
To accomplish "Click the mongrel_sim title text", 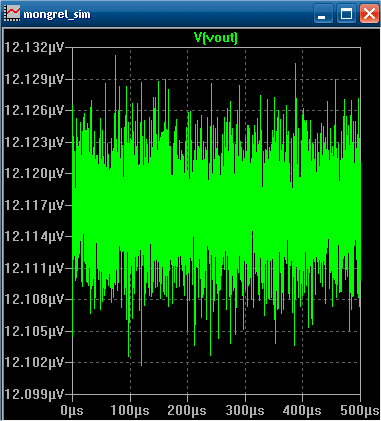I will [x=57, y=15].
